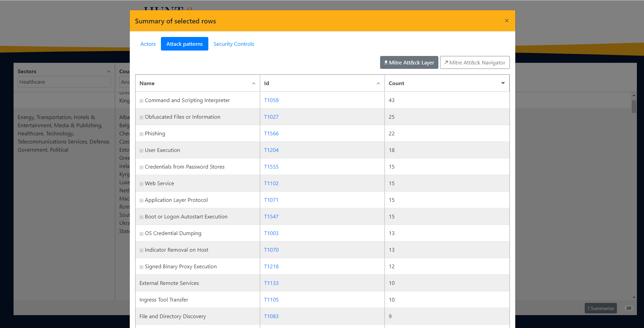Open technique link T1059
The width and height of the screenshot is (644, 328).
(x=271, y=100)
